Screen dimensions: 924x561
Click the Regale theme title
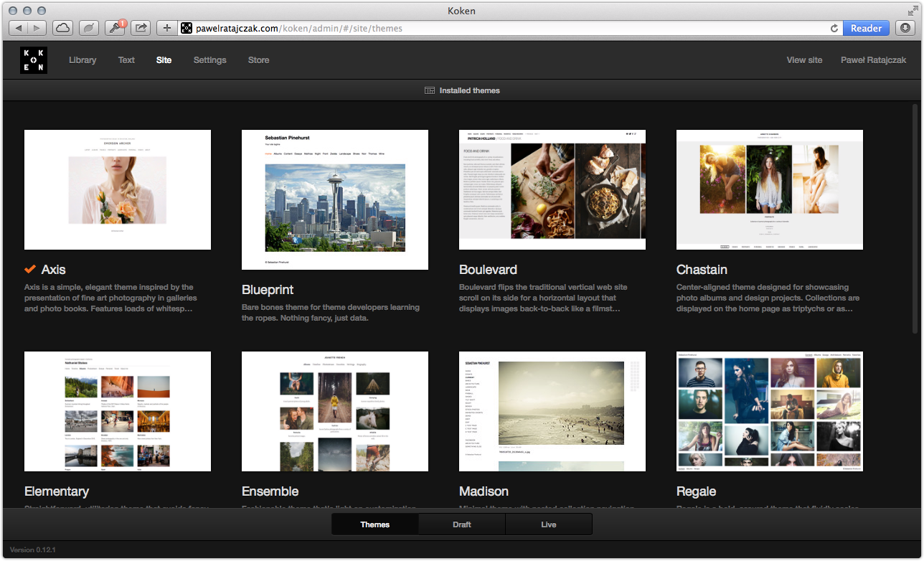pos(696,491)
